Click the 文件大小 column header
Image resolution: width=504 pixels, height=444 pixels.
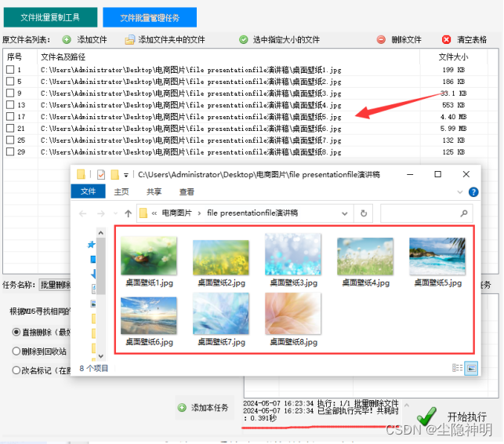pyautogui.click(x=453, y=57)
